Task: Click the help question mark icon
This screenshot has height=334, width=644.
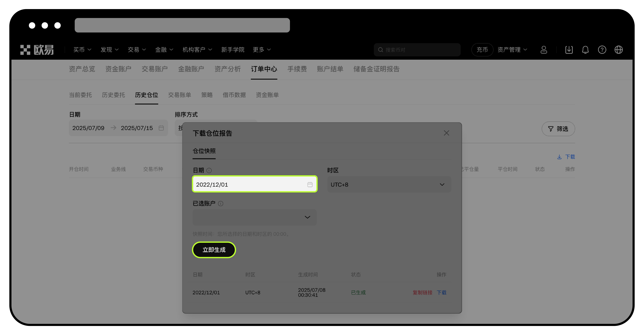Action: [602, 50]
